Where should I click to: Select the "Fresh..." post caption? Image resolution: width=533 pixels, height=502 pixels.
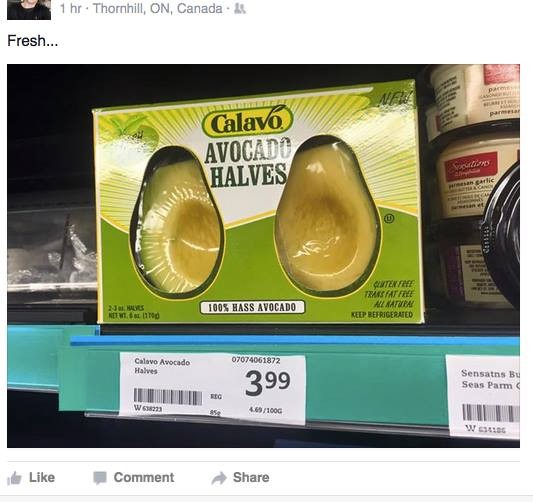(33, 41)
